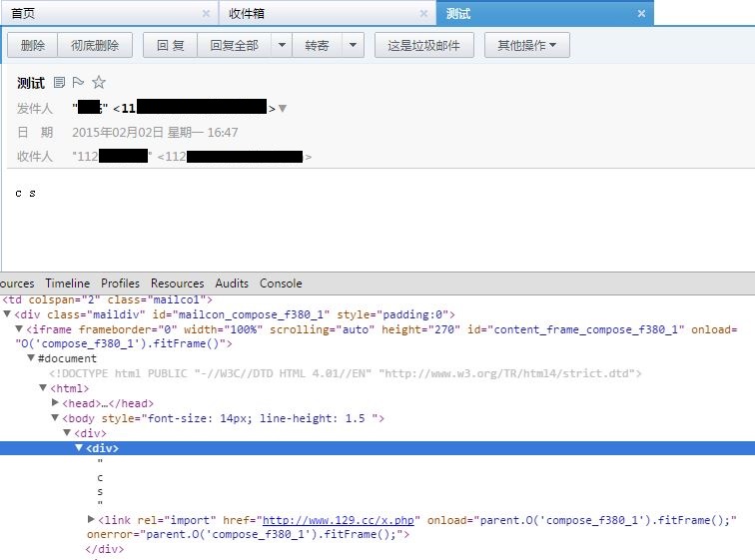
Task: Collapse the outer div under body
Action: 67,432
